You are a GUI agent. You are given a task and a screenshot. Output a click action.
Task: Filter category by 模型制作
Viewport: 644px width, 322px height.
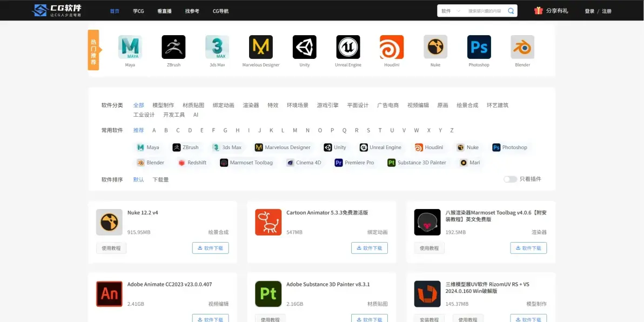pos(163,105)
